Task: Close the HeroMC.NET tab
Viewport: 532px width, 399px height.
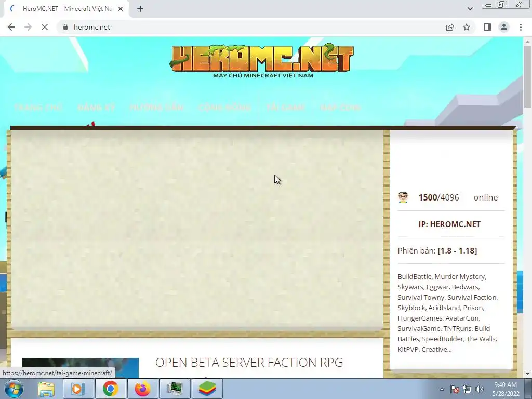Action: [x=121, y=9]
